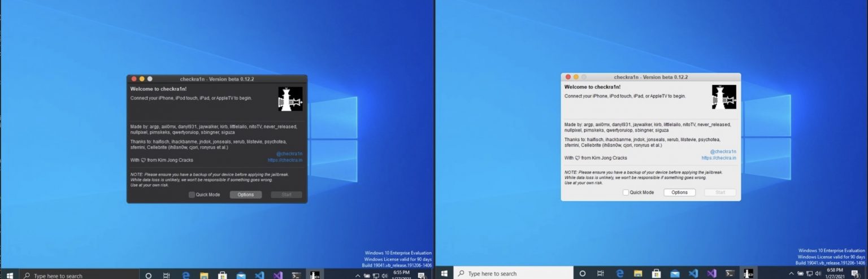Visit https://checkra.in link in light window
This screenshot has width=868, height=279.
pyautogui.click(x=719, y=158)
